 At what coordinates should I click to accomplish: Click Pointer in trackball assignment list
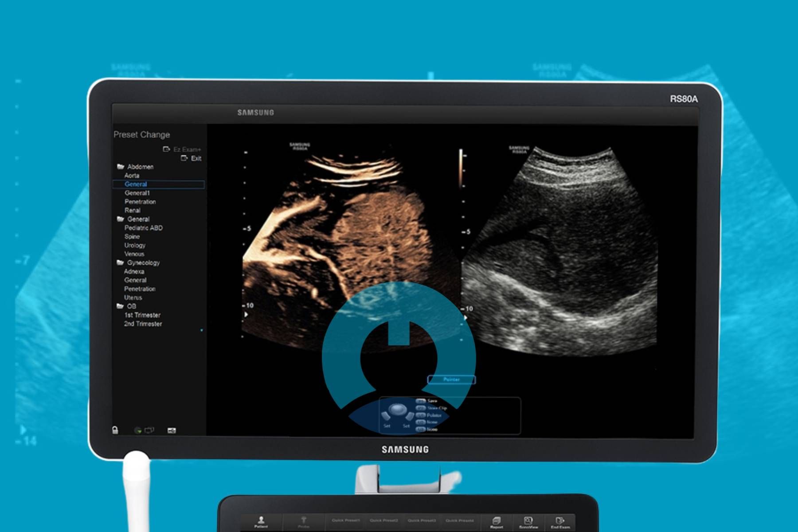429,415
